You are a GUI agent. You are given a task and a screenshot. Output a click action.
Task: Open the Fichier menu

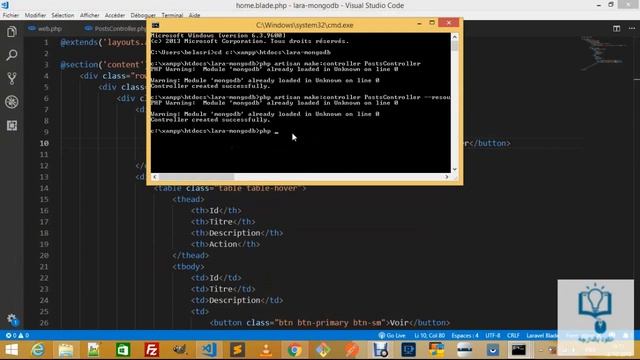pos(11,15)
